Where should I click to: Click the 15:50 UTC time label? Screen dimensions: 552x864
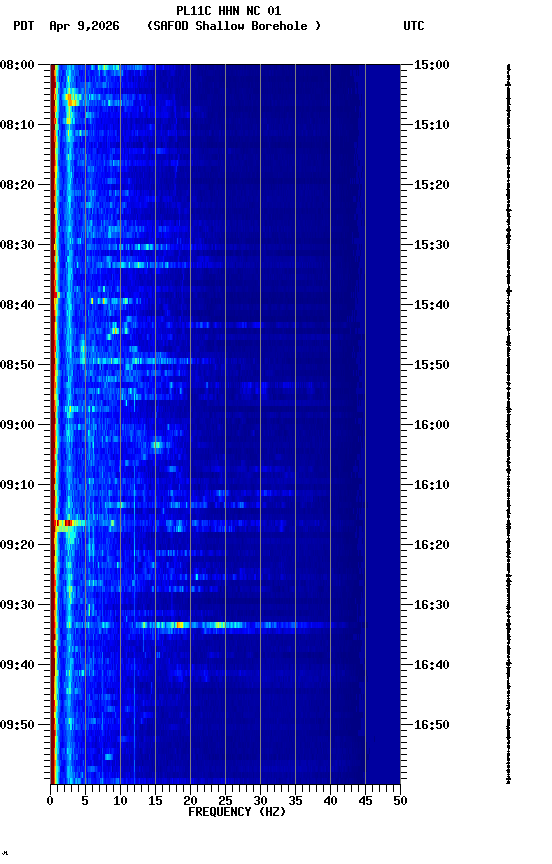coord(432,365)
